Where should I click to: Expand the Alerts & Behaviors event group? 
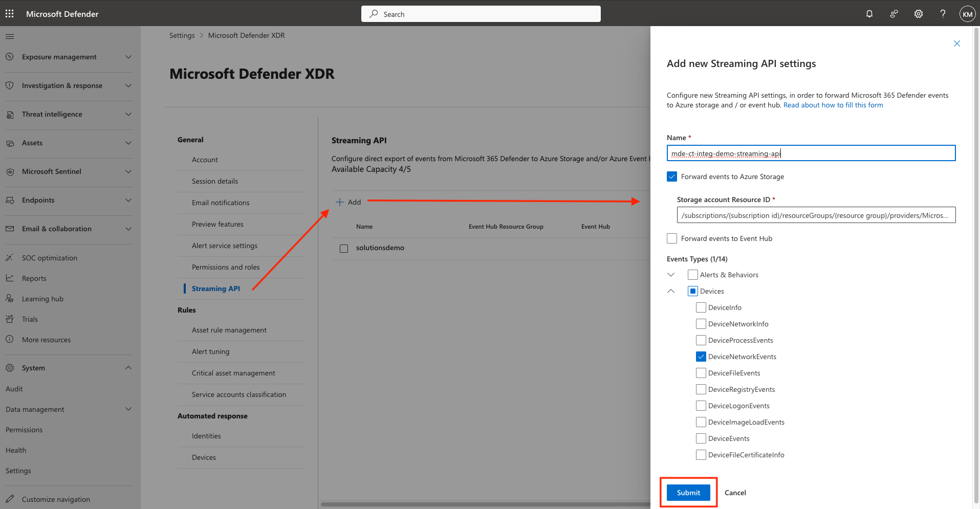tap(671, 275)
